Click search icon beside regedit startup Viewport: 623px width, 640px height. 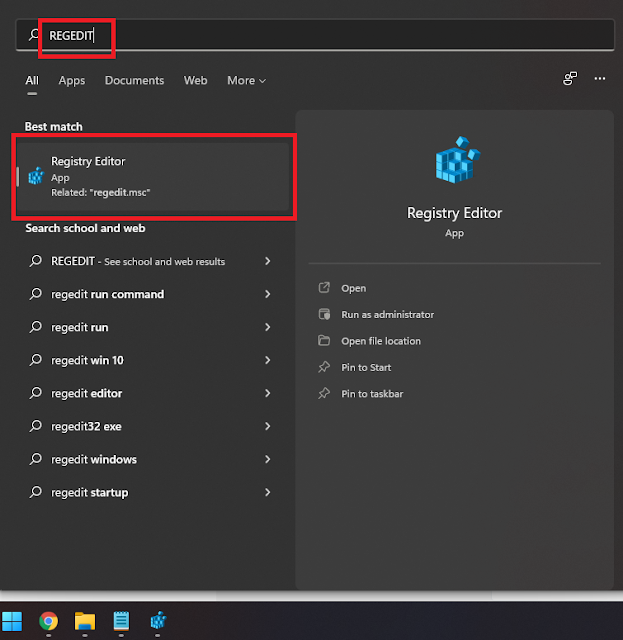pos(36,492)
